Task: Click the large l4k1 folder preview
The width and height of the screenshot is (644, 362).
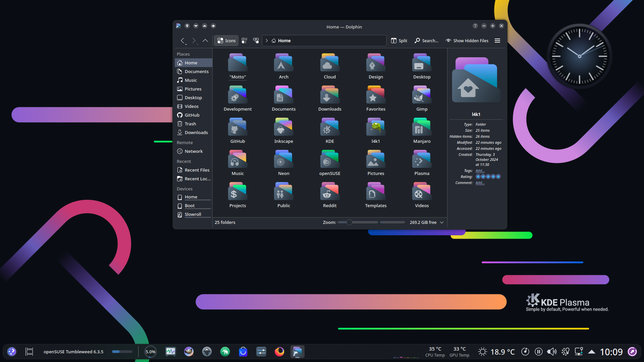Action: (x=476, y=80)
